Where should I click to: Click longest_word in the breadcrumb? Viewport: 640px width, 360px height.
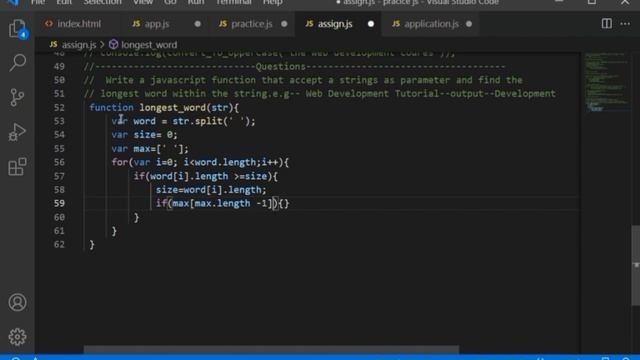pyautogui.click(x=149, y=44)
